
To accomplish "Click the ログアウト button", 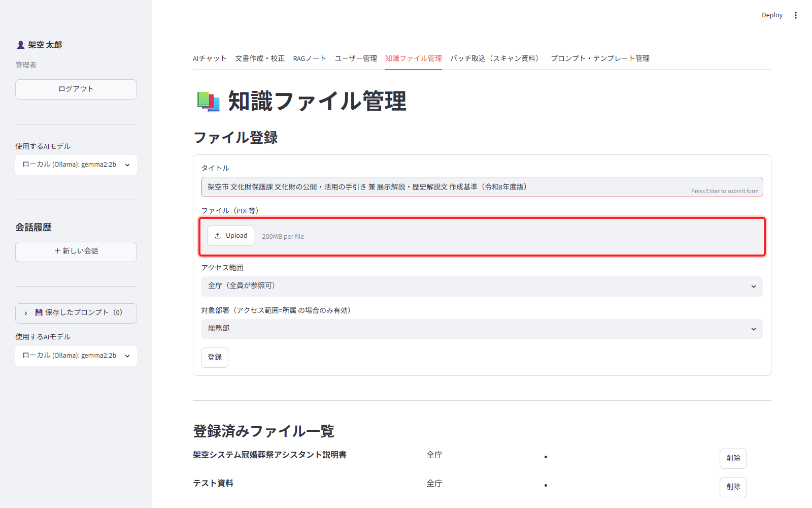I will tap(76, 89).
